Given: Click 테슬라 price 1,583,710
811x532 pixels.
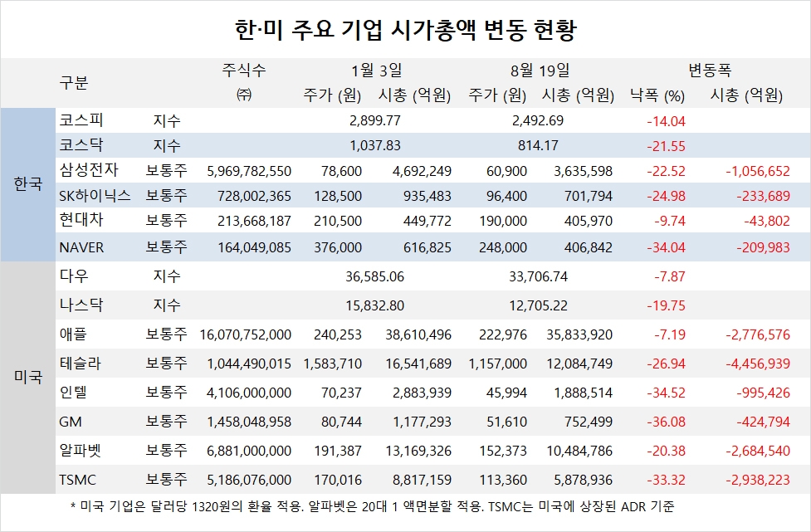Looking at the screenshot, I should (333, 364).
